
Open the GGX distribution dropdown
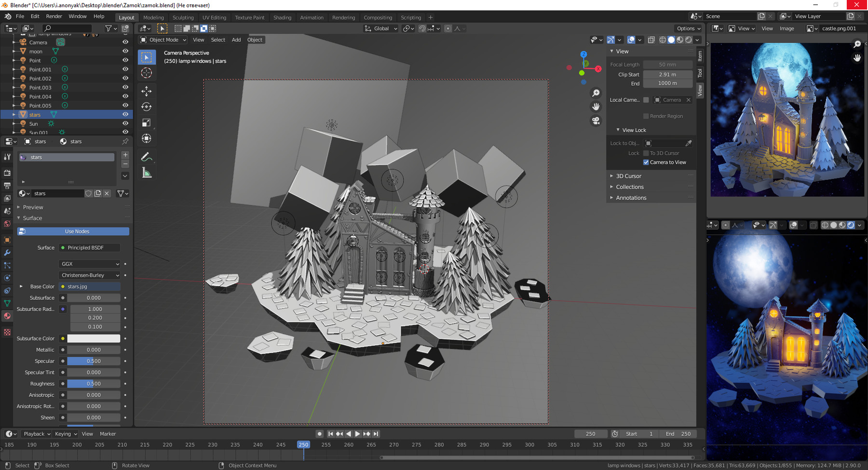(90, 264)
